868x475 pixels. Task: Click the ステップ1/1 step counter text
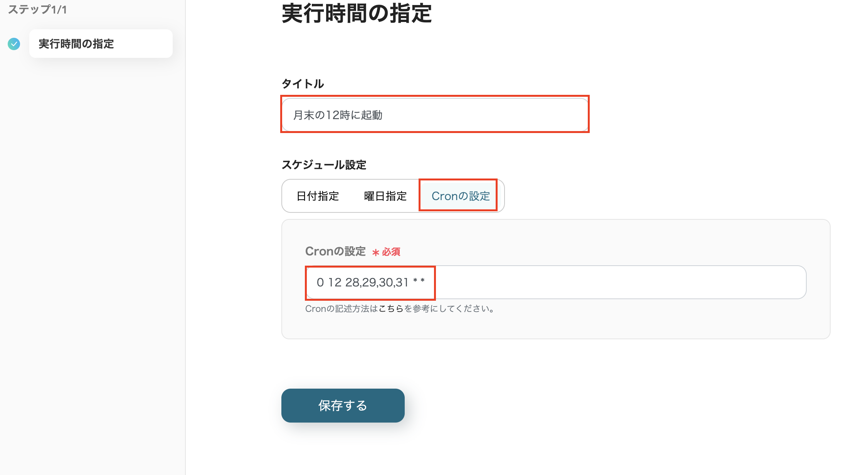[37, 10]
